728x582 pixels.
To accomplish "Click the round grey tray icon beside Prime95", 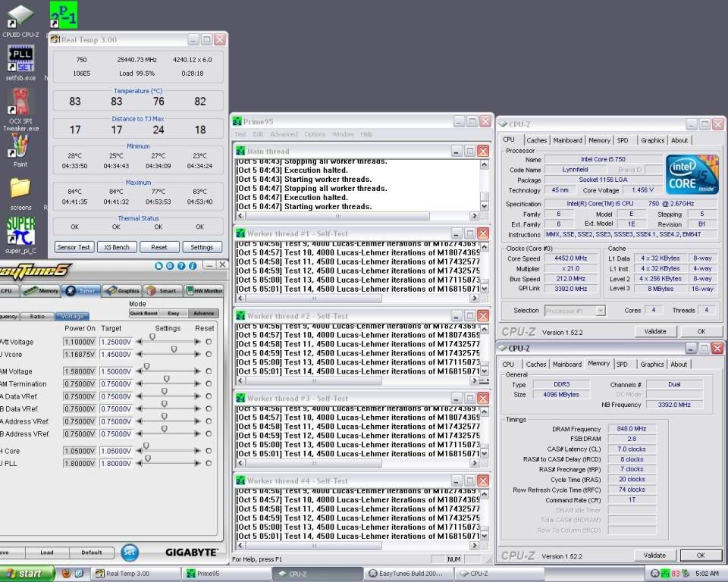I will point(654,574).
